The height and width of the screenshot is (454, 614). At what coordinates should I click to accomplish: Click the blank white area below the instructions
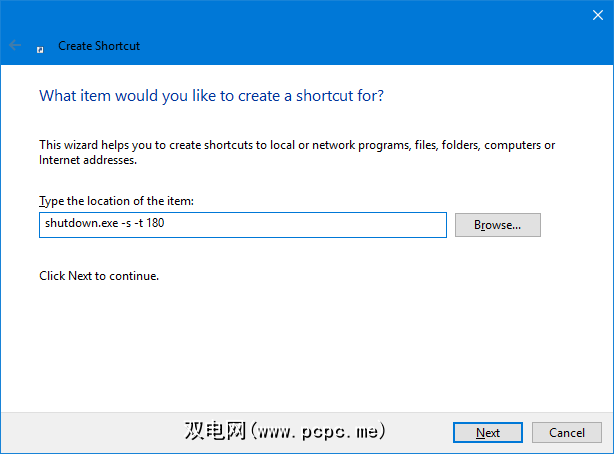tap(300, 340)
